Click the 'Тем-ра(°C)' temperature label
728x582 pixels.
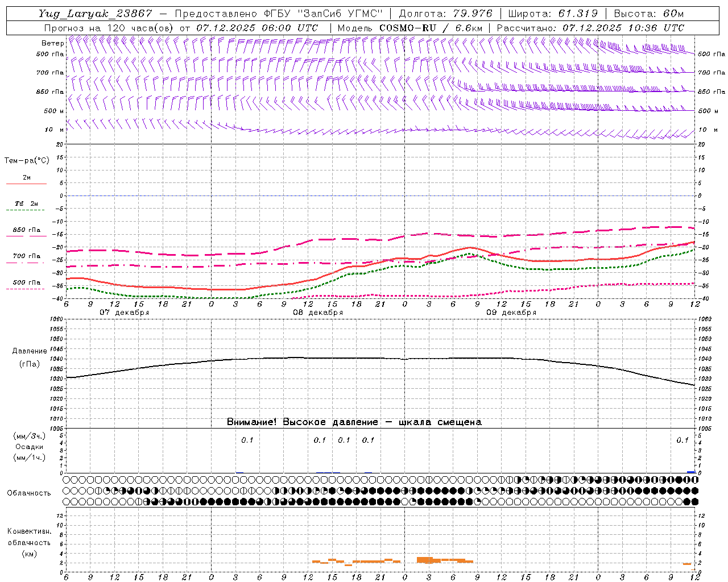(x=27, y=161)
